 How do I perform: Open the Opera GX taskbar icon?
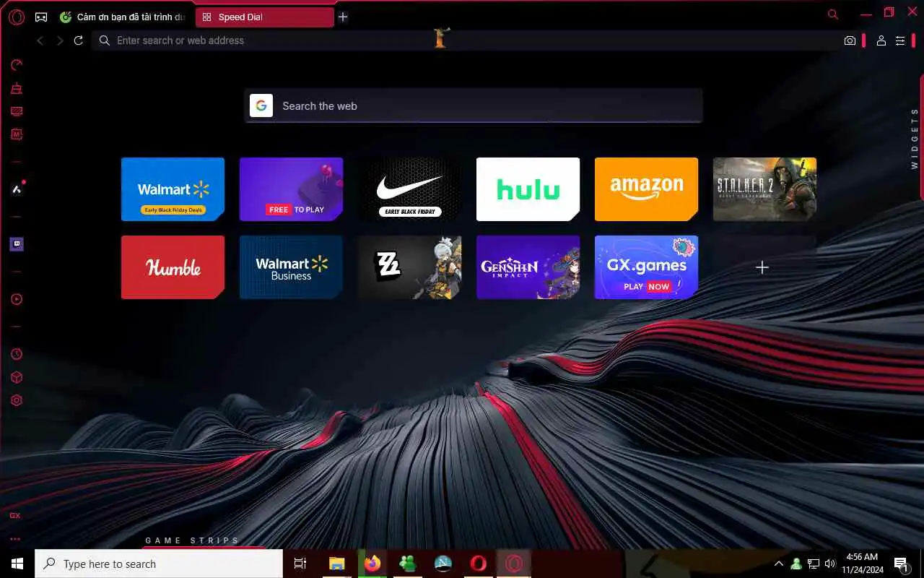click(x=514, y=564)
